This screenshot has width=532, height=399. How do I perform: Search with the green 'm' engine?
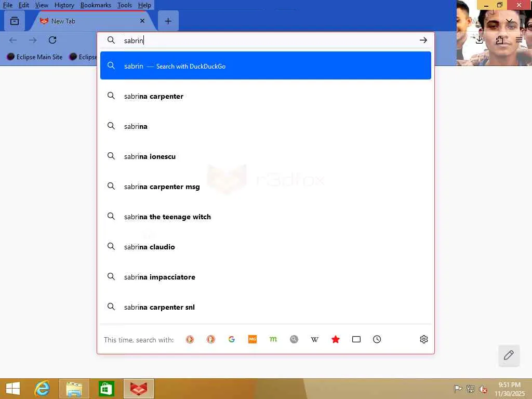pos(273,339)
